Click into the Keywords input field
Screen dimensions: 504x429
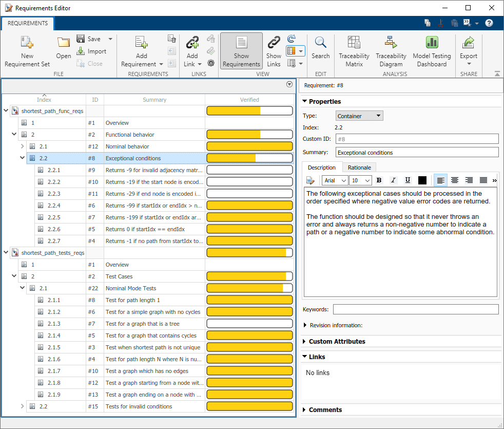click(415, 309)
